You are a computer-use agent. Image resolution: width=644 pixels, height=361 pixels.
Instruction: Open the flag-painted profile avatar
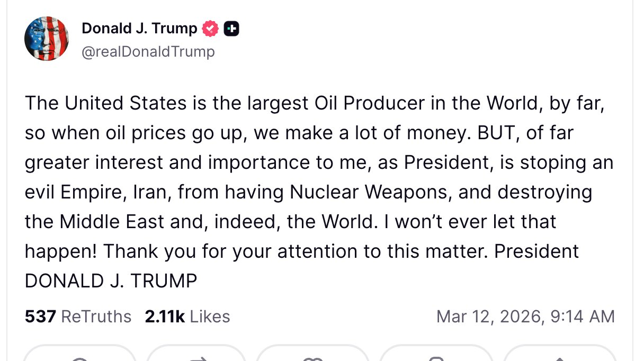point(47,38)
